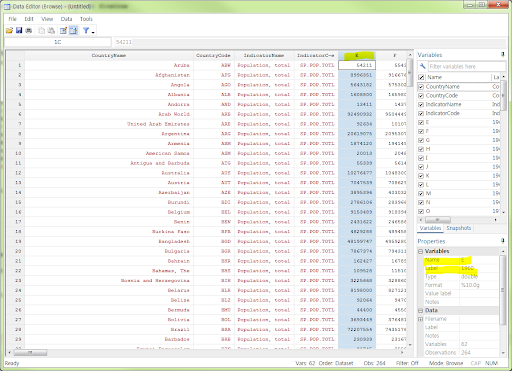The width and height of the screenshot is (512, 371).
Task: Select the E value cell for Belgium
Action: coord(357,212)
